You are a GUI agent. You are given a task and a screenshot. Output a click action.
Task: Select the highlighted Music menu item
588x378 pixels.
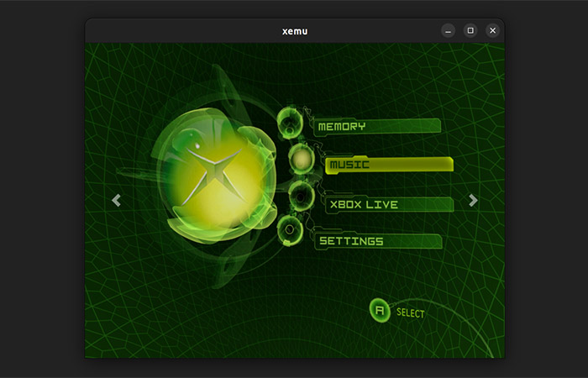[388, 165]
